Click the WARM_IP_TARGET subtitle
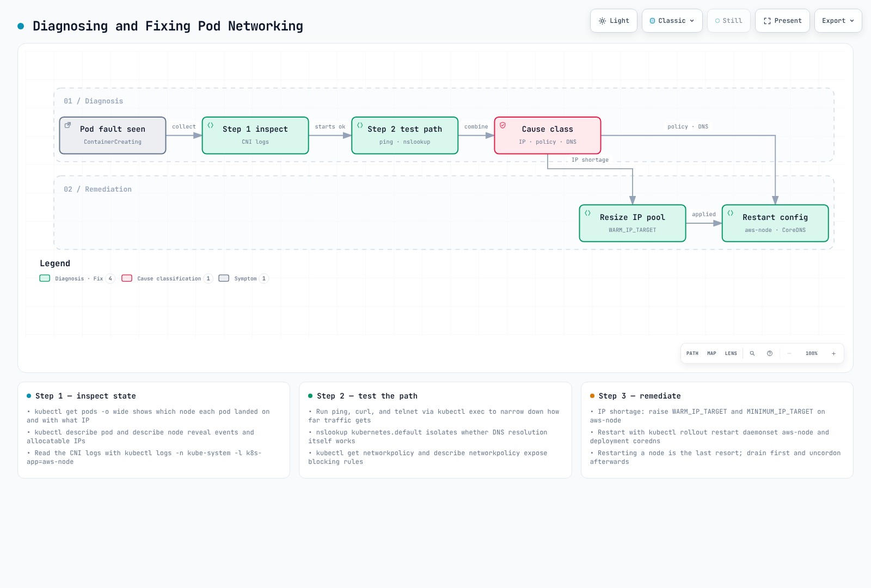Viewport: 871px width, 588px height. pos(633,230)
